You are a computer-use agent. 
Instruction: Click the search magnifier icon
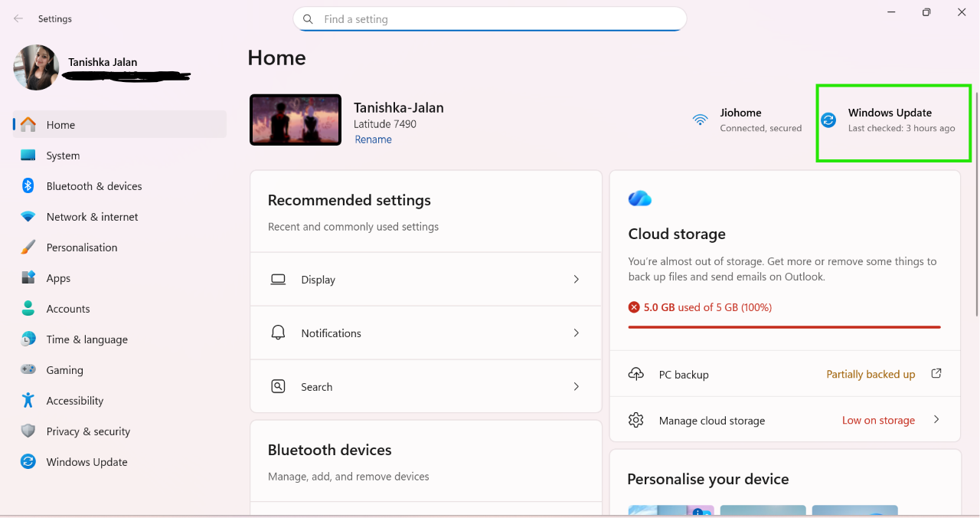click(308, 19)
